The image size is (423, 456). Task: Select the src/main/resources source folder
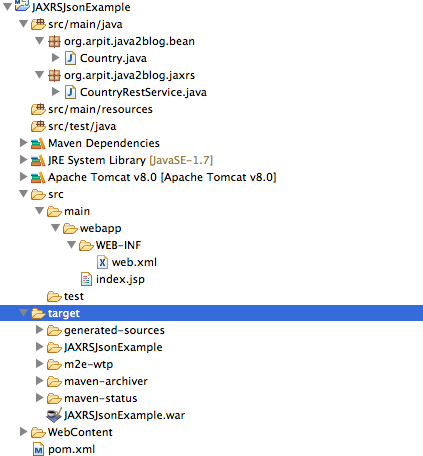pyautogui.click(x=92, y=109)
